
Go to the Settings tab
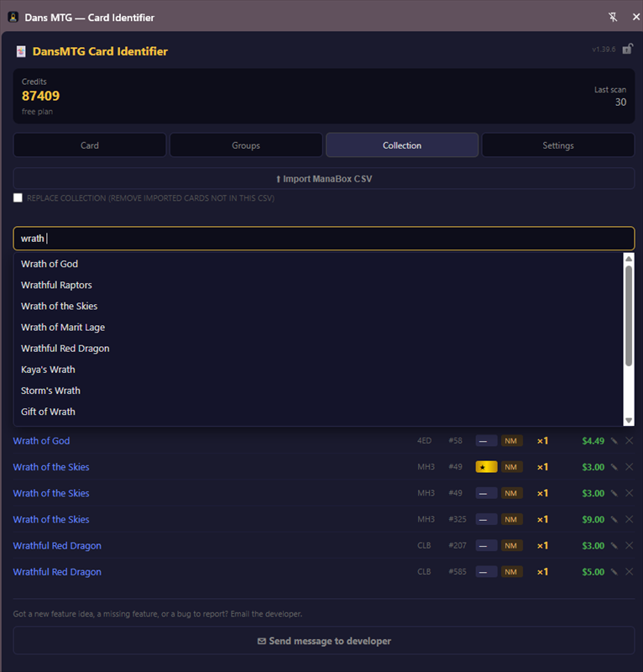coord(558,145)
